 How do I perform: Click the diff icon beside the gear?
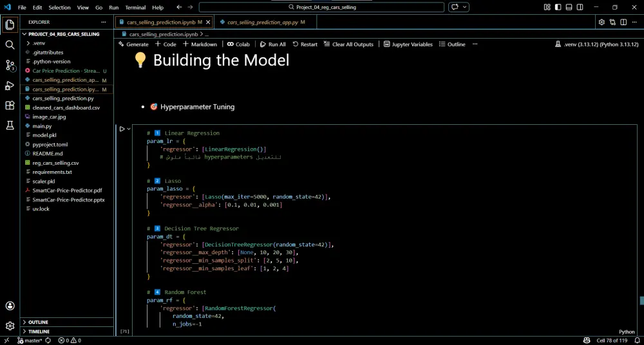(613, 22)
